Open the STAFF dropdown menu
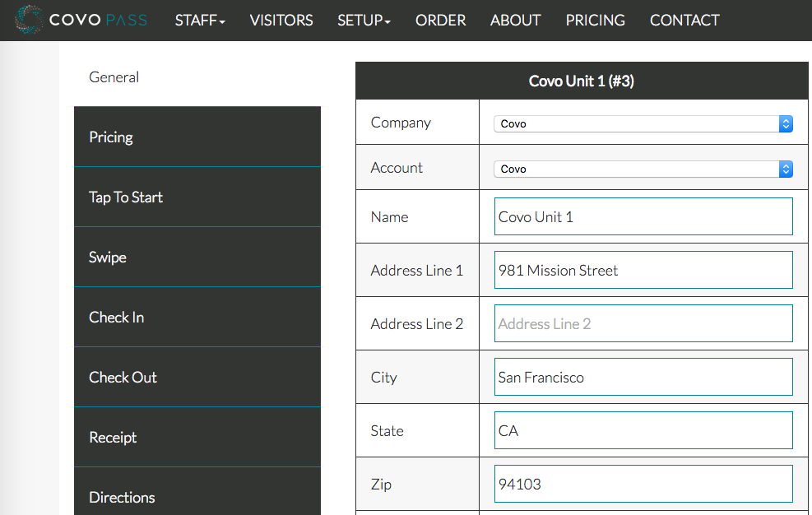 pyautogui.click(x=200, y=21)
